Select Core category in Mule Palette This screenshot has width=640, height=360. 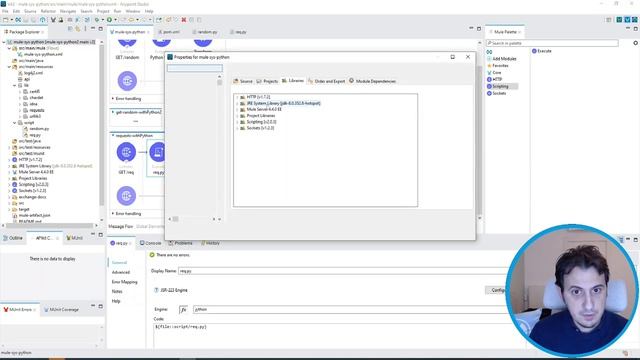click(x=496, y=73)
